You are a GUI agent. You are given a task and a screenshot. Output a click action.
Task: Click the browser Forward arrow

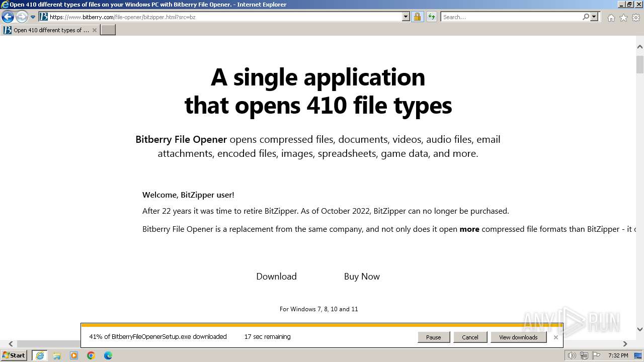[22, 17]
